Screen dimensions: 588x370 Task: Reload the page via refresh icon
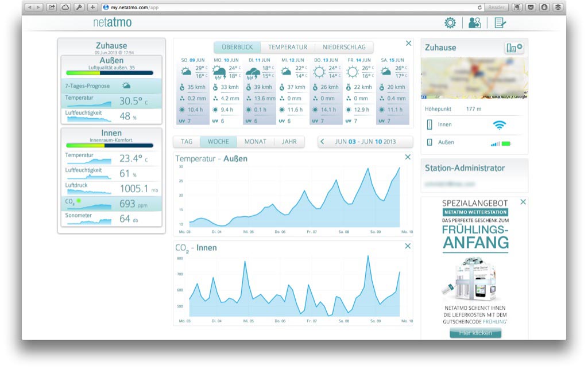click(x=479, y=7)
